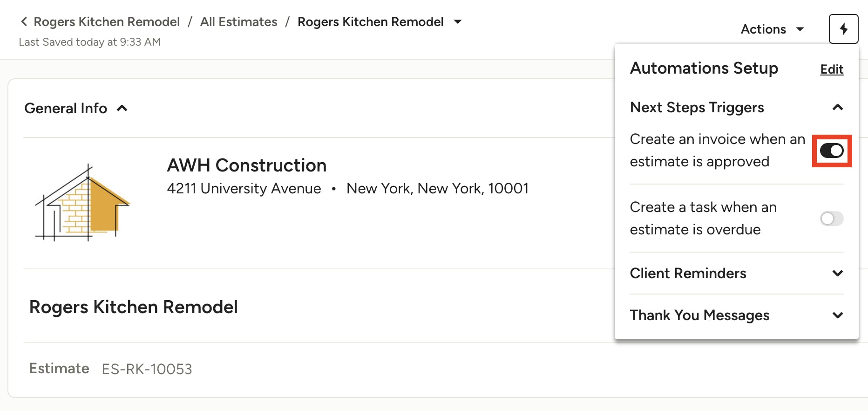868x411 pixels.
Task: Click the AWH Construction company name
Action: pyautogui.click(x=247, y=165)
